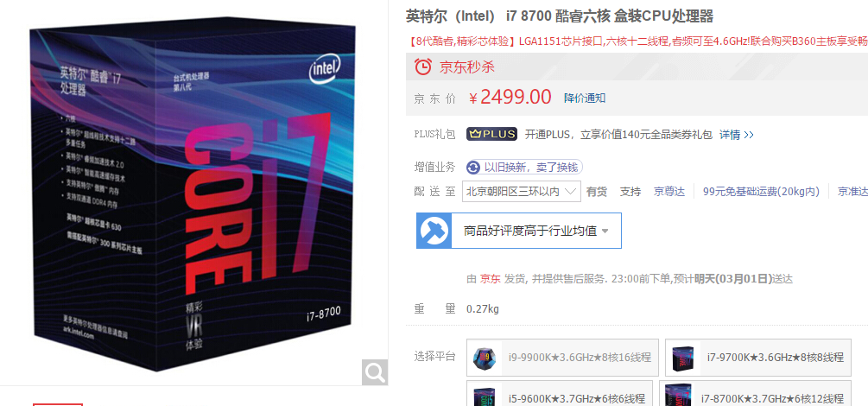Click the 99元免基础运费(20kg内) link
Screen dimensions: 868x406
761,192
